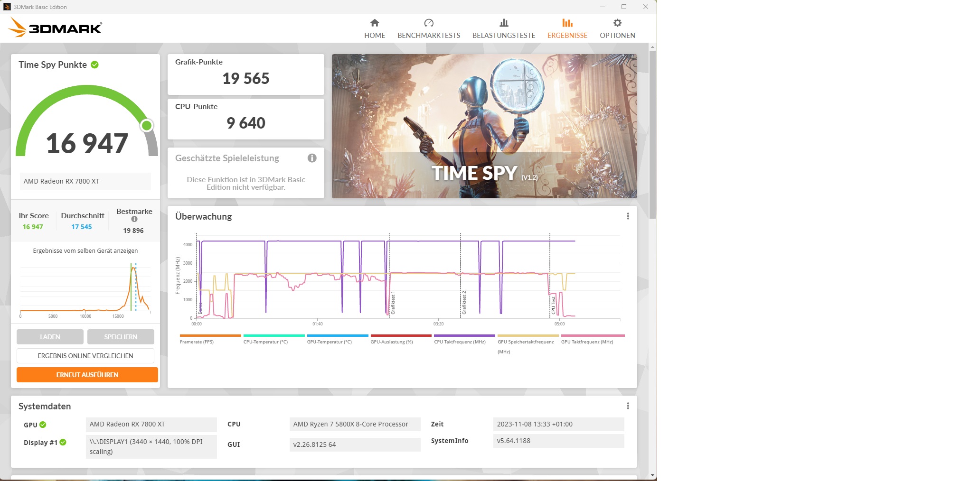Switch to BELASTUNGSTESTE tab
The width and height of the screenshot is (980, 481).
coord(504,28)
